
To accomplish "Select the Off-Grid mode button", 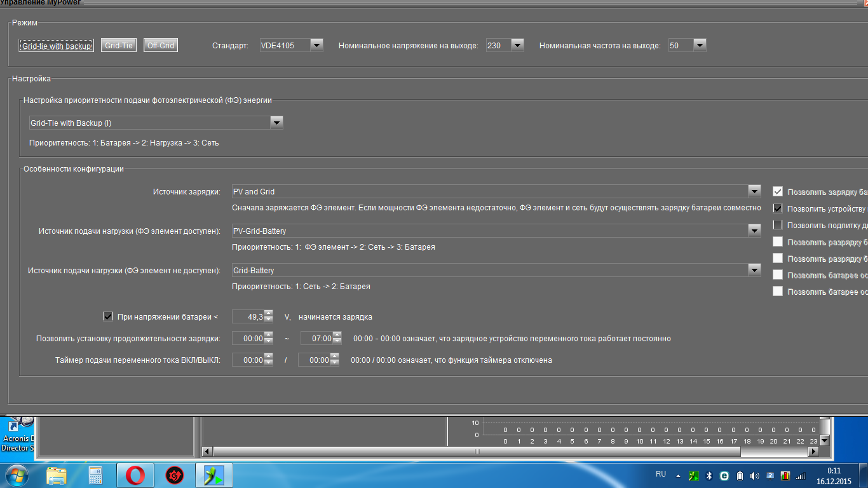I will (x=161, y=45).
